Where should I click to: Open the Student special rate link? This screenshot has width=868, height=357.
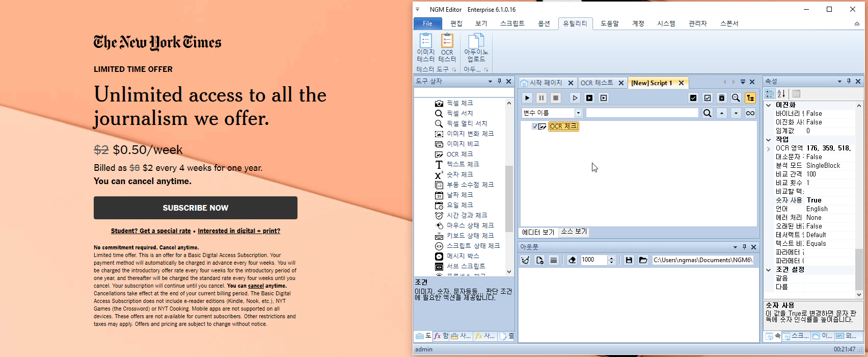151,231
